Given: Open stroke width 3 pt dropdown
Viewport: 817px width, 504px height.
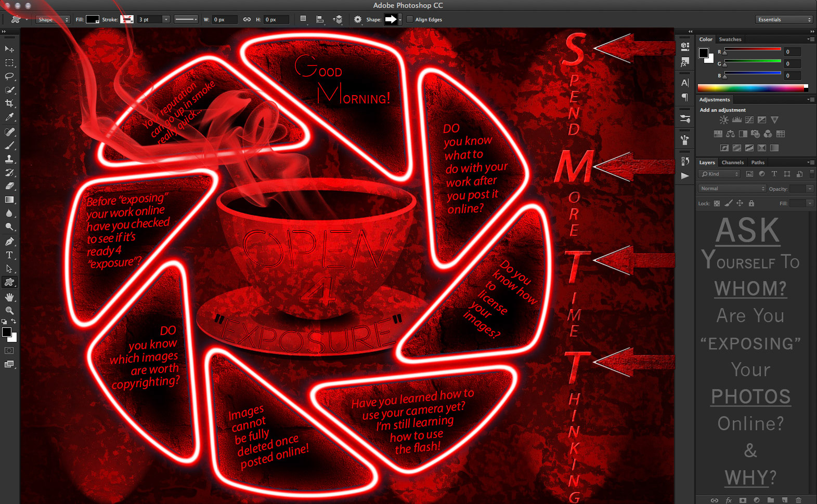Looking at the screenshot, I should [x=166, y=19].
